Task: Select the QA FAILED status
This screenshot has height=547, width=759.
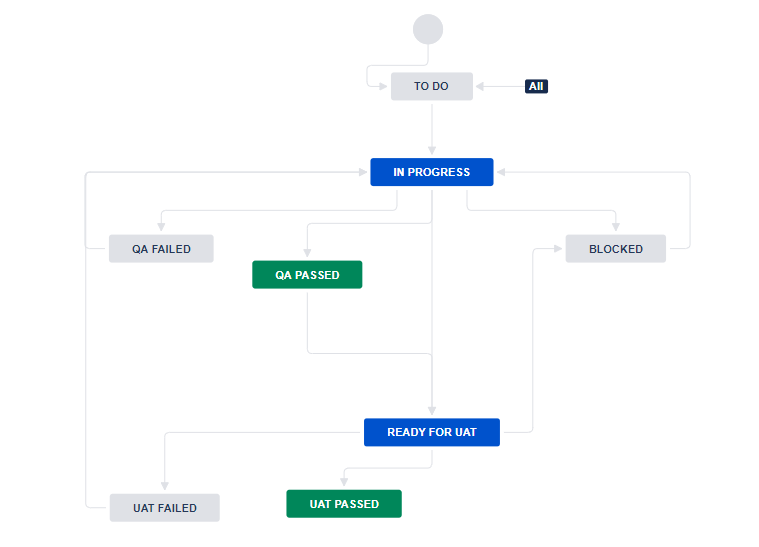Action: 161,249
